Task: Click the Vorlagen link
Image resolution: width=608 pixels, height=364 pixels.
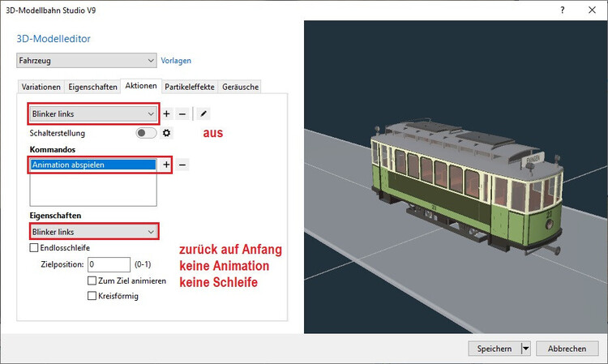Action: coord(176,61)
